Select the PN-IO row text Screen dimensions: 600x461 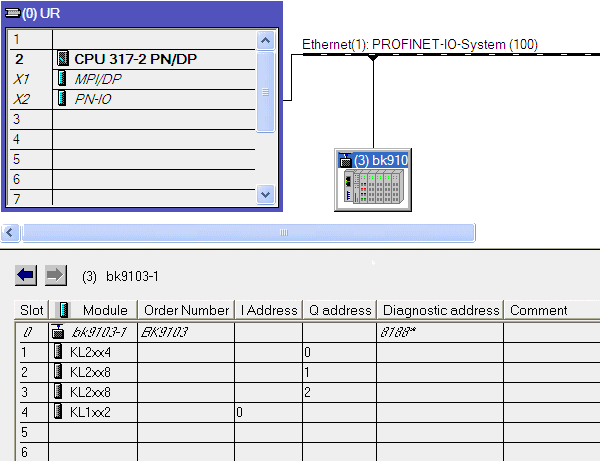[x=93, y=99]
